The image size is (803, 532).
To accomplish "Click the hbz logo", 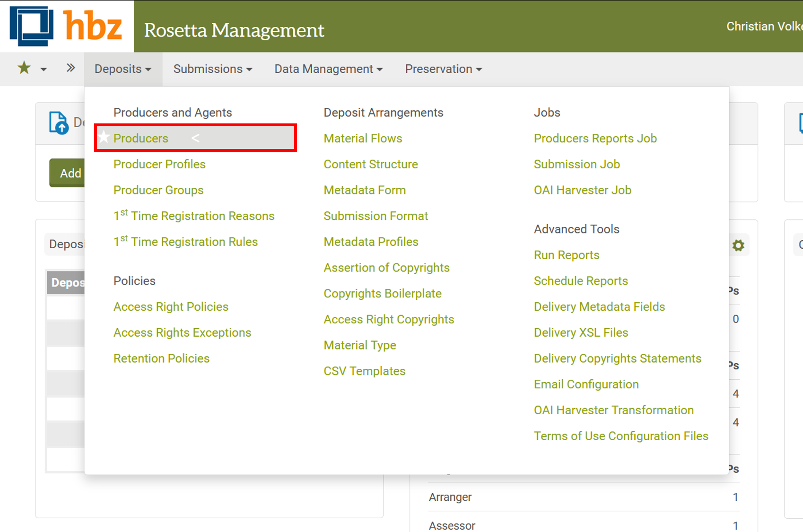I will click(66, 26).
